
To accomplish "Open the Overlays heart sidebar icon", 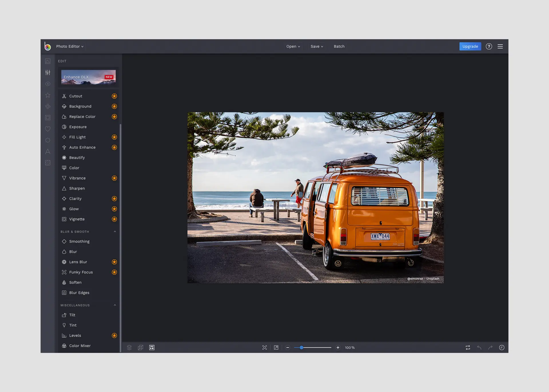I will coord(48,129).
